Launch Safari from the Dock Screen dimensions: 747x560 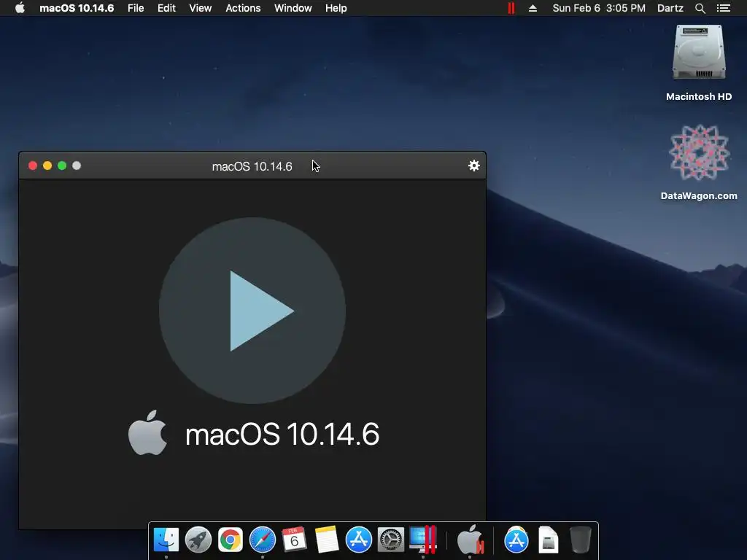tap(263, 540)
